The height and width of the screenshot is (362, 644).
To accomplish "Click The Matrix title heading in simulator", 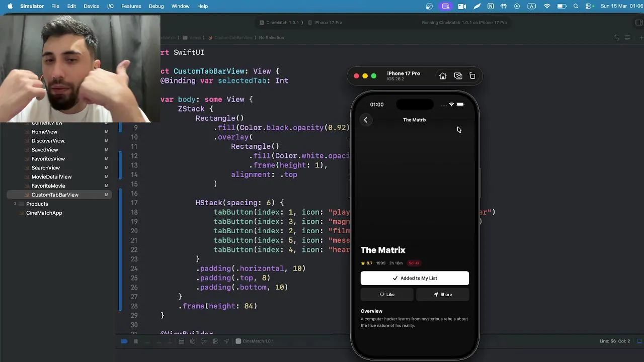I will [x=383, y=250].
